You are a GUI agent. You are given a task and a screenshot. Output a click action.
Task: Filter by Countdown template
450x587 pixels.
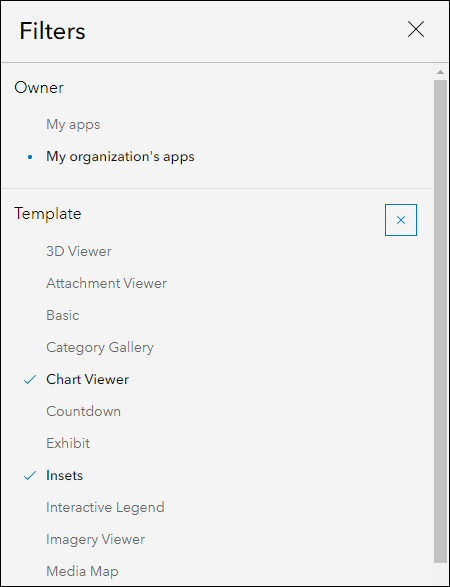[x=83, y=411]
